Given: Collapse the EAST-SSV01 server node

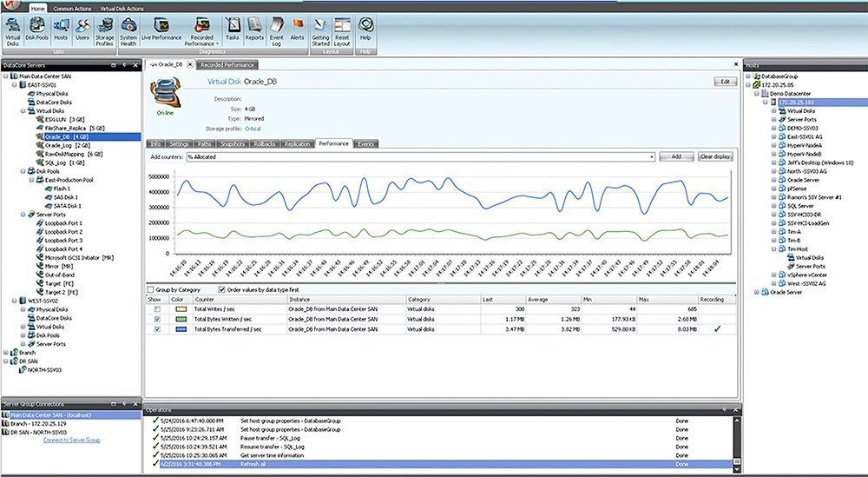Looking at the screenshot, I should [x=15, y=85].
